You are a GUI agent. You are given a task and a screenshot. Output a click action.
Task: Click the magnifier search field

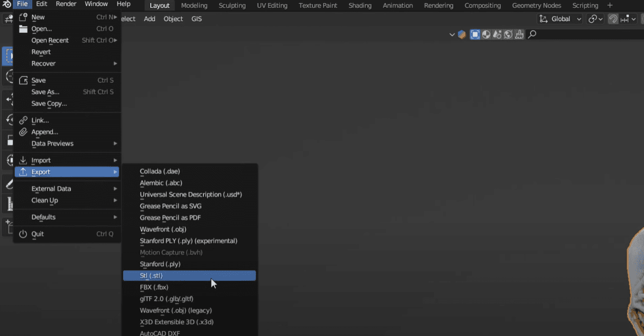(x=585, y=34)
